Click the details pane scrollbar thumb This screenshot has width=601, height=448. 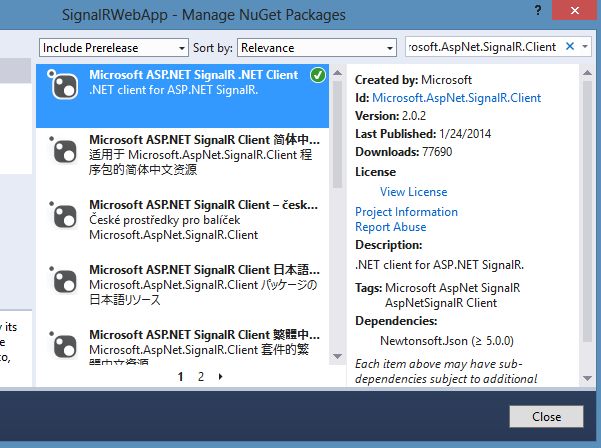tap(587, 211)
